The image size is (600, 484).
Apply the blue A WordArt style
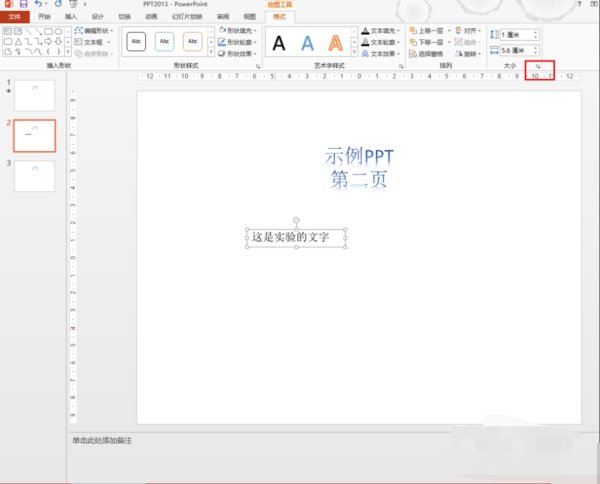click(307, 43)
